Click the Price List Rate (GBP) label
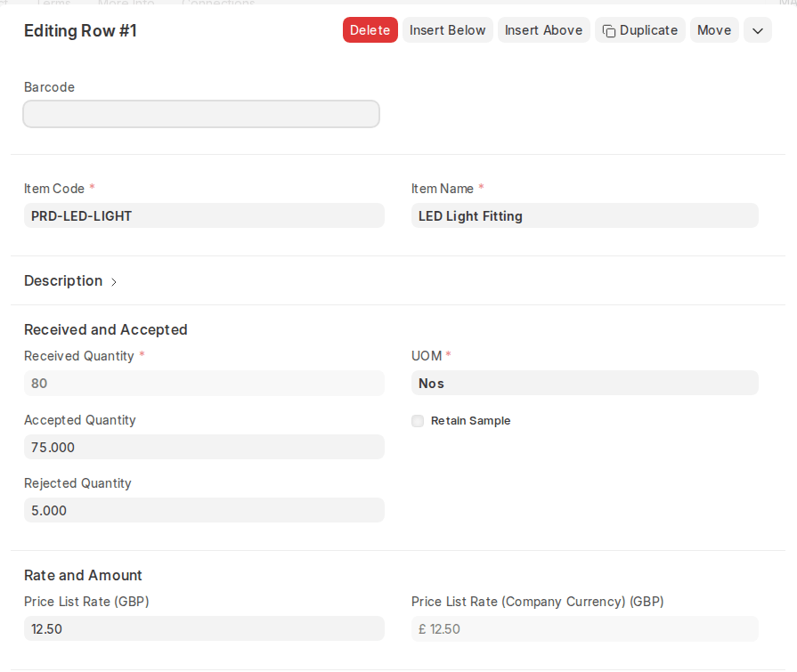The height and width of the screenshot is (672, 797). coord(86,602)
